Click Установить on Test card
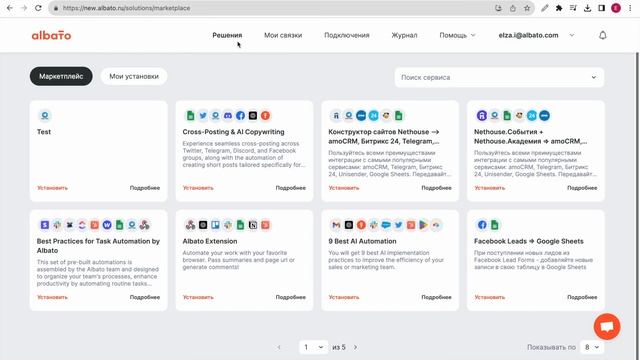This screenshot has height=360, width=640. (52, 188)
